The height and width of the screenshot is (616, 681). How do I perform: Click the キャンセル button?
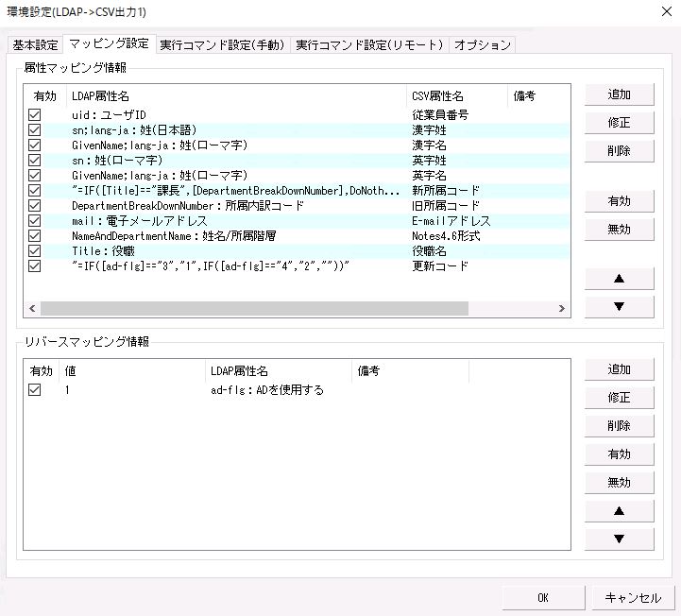[x=632, y=597]
